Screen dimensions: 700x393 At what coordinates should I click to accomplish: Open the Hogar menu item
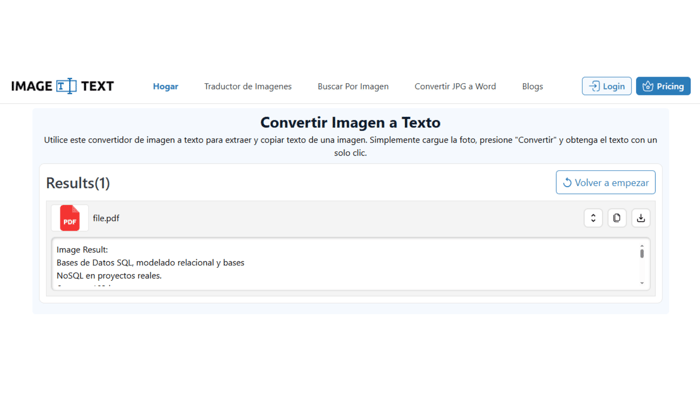(x=165, y=86)
